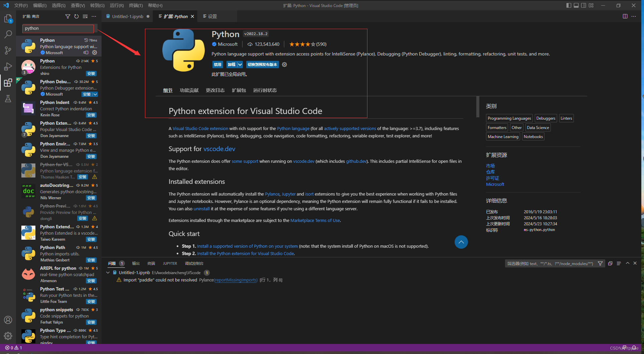This screenshot has height=354, width=644.
Task: Open Source Control from the activity bar
Action: (x=8, y=50)
